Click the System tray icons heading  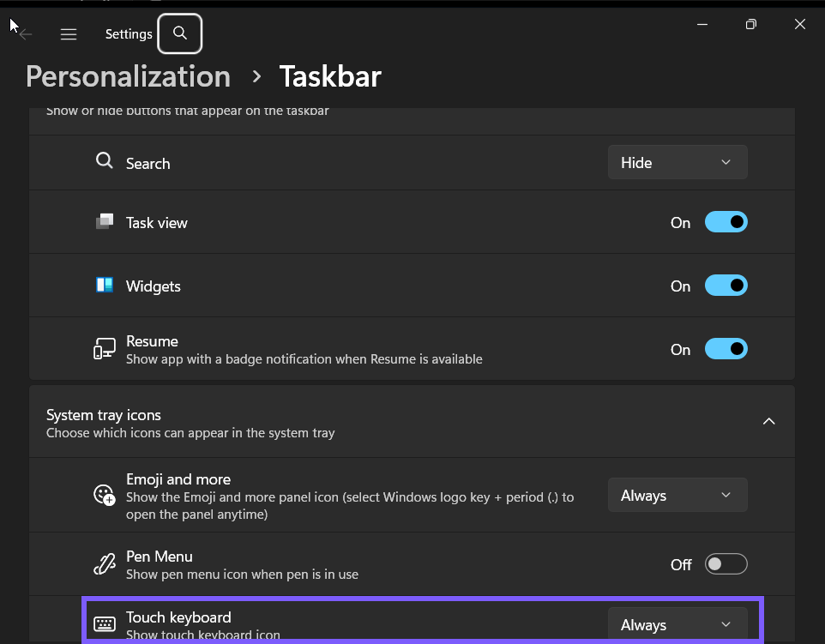104,414
